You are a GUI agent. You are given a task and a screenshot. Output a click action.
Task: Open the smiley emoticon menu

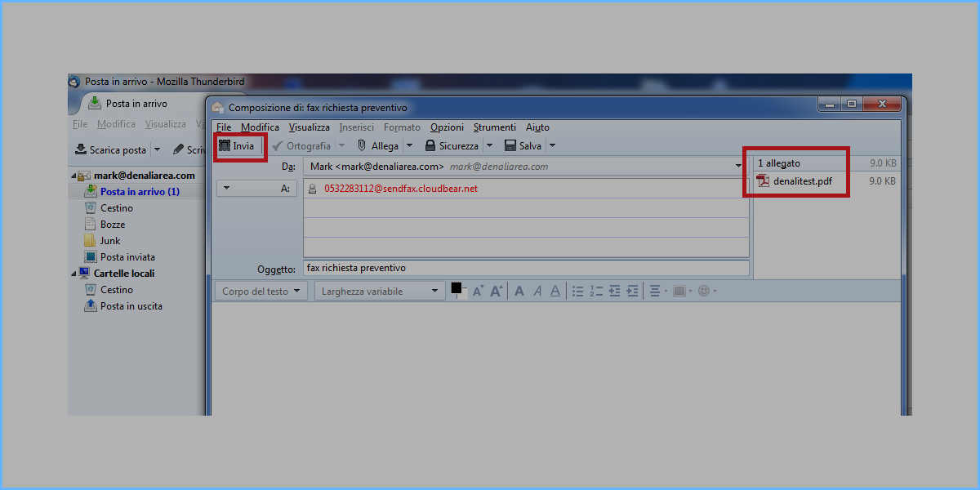(x=707, y=291)
